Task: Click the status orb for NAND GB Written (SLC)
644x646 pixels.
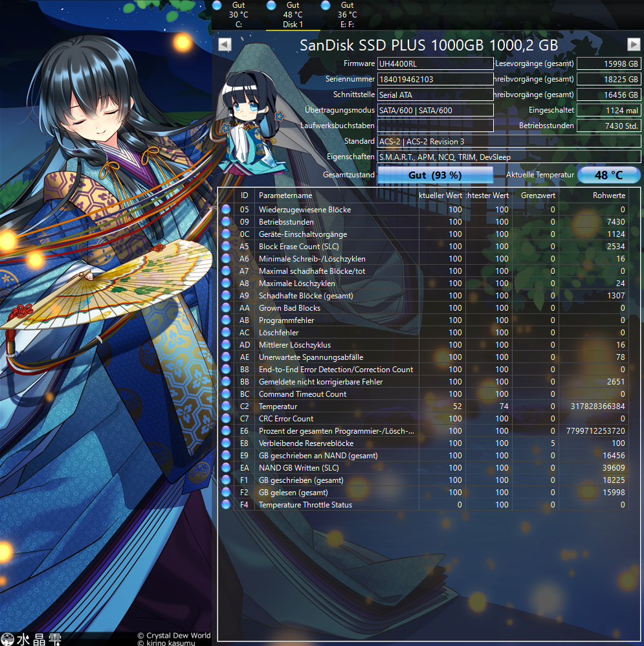Action: point(226,467)
